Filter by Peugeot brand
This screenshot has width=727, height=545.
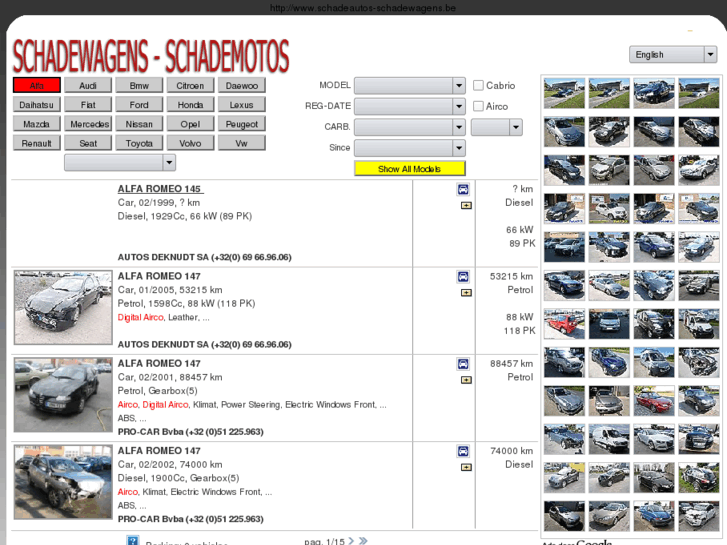pyautogui.click(x=242, y=124)
